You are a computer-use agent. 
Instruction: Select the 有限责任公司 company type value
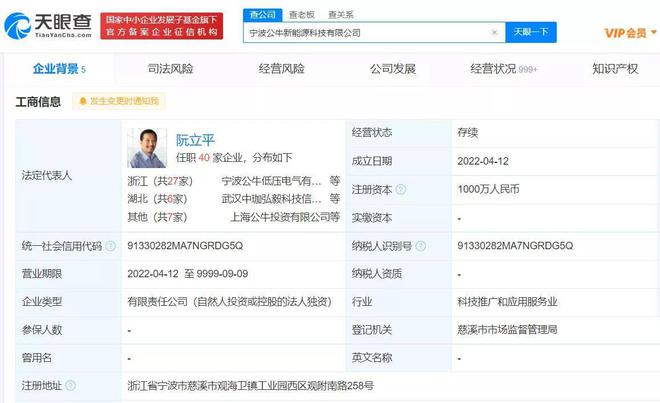point(229,302)
